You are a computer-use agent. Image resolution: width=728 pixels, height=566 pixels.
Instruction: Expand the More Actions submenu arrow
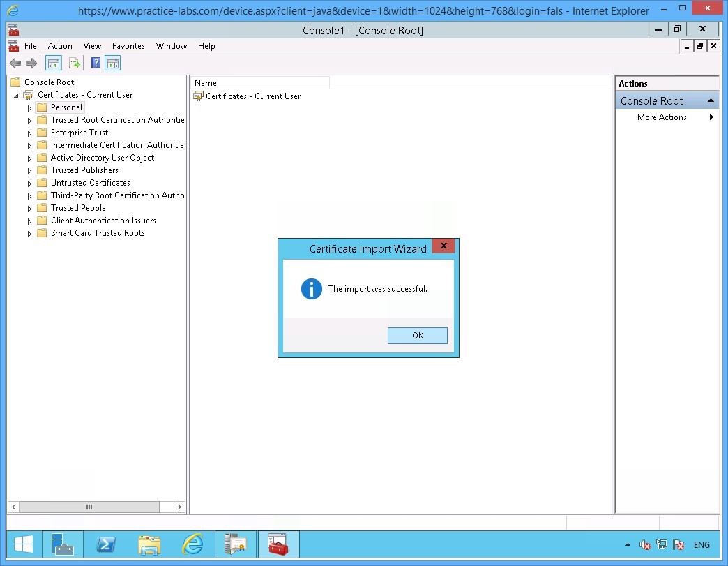click(711, 117)
